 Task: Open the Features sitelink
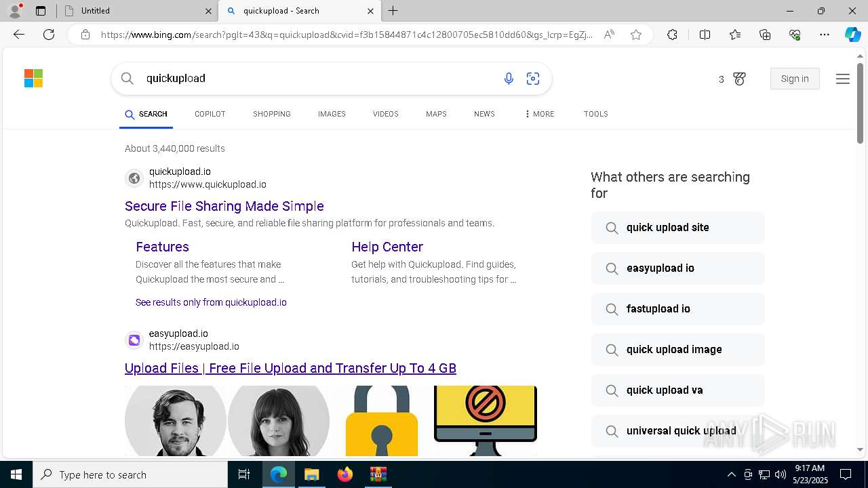point(162,247)
